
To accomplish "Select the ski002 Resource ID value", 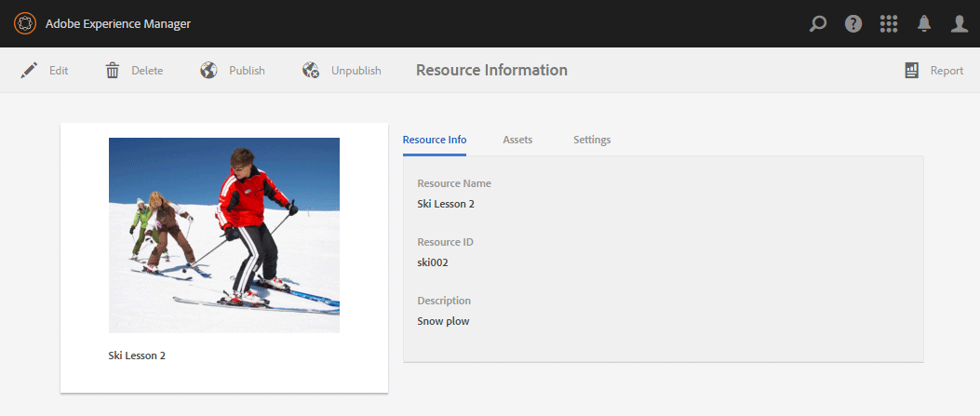I will (x=433, y=262).
